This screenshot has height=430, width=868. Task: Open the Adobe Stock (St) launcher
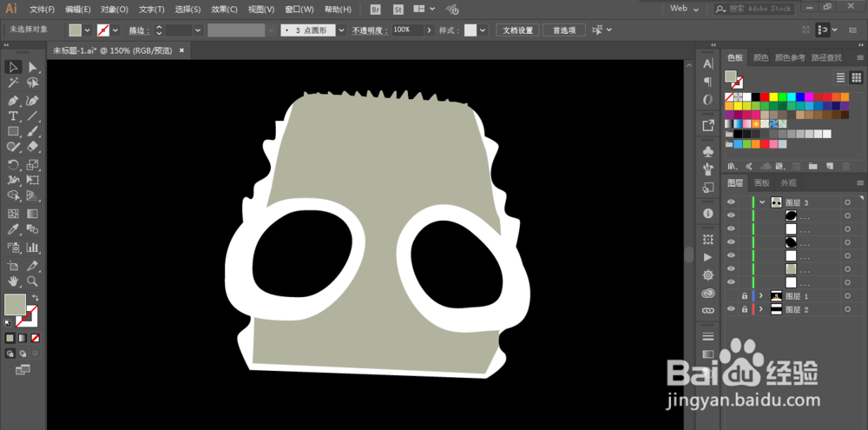click(x=398, y=10)
